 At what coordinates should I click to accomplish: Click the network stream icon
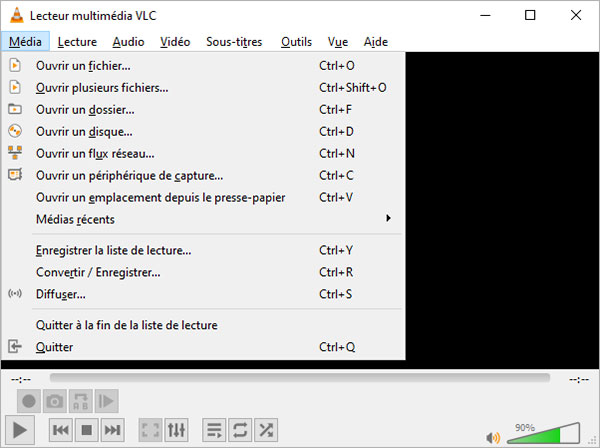[x=15, y=153]
